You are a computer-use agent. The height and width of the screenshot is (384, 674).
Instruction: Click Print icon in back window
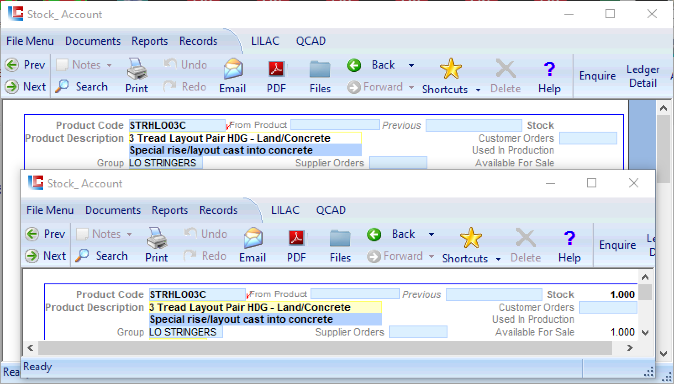tap(137, 69)
